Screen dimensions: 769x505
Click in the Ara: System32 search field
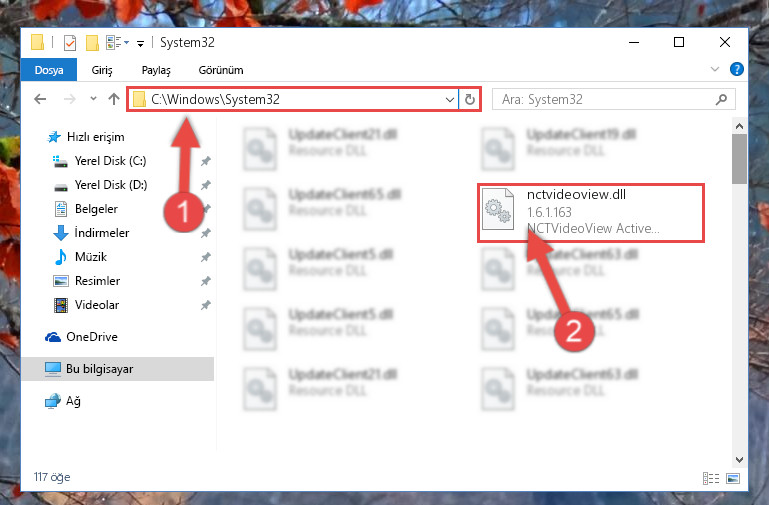605,100
